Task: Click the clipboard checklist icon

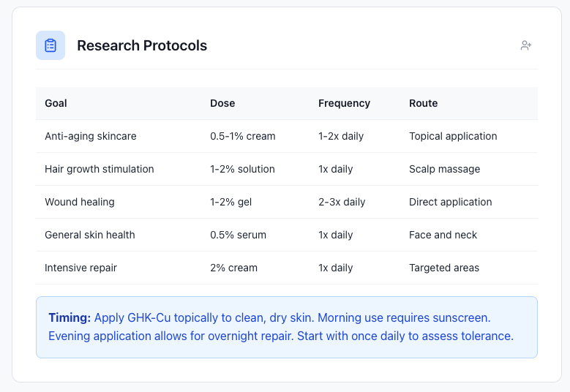Action: [50, 45]
